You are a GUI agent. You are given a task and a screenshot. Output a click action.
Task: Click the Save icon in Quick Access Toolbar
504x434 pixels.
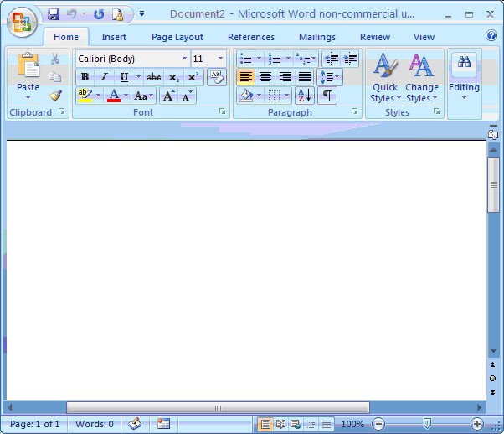[54, 14]
